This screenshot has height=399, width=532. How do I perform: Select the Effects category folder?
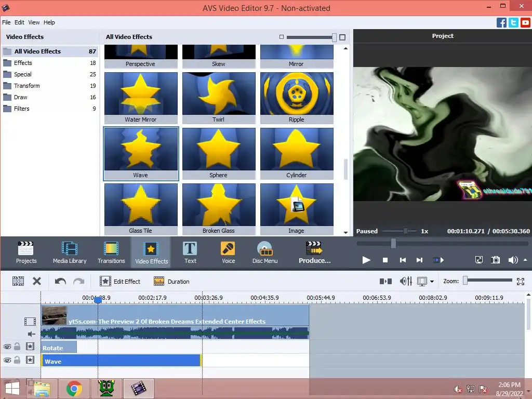pos(50,63)
